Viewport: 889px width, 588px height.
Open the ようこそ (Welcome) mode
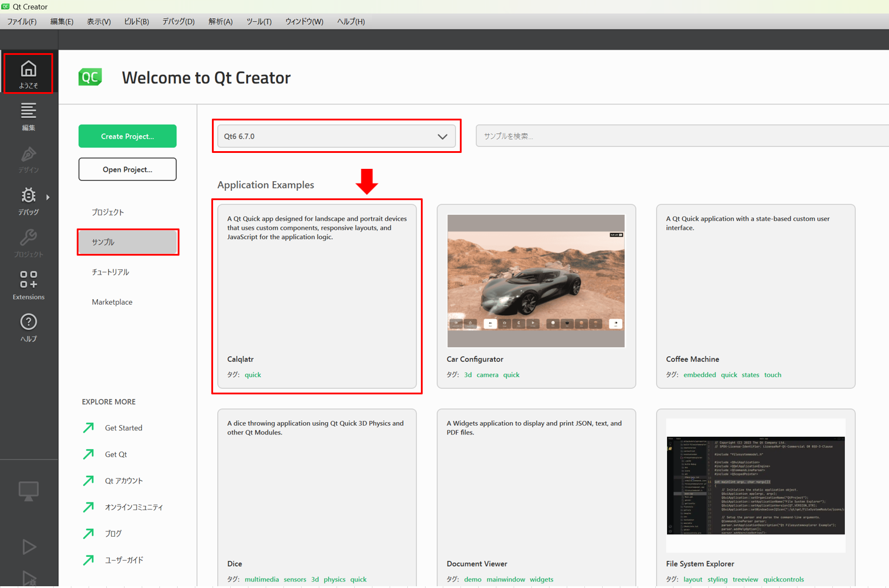click(x=28, y=74)
